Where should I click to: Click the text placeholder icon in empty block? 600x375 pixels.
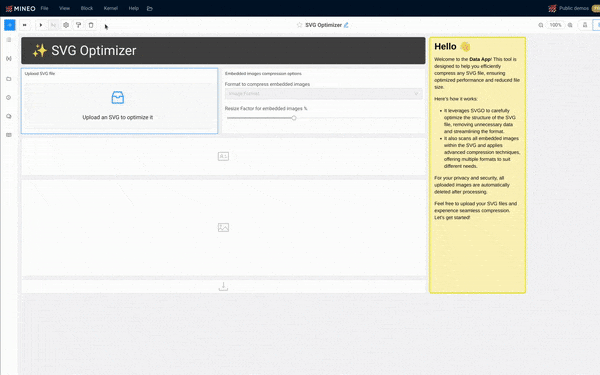pyautogui.click(x=223, y=156)
